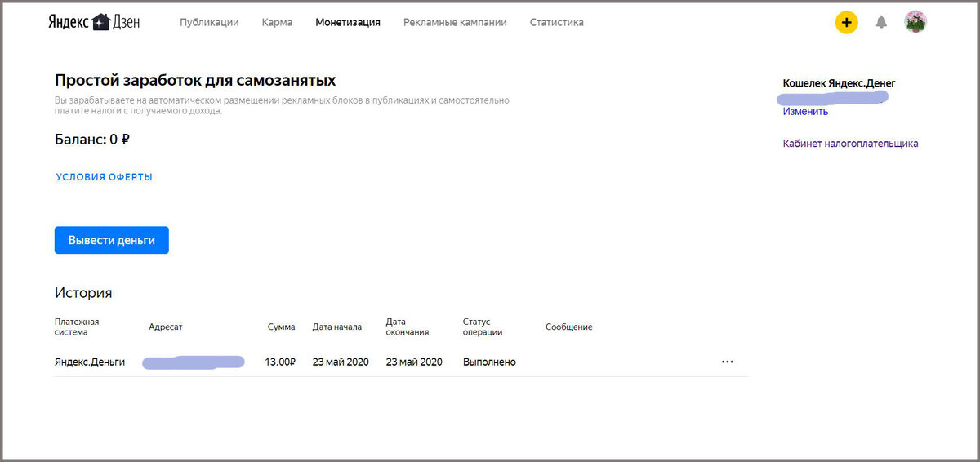Click the Яндекс.Деньги cell in history
Viewport: 980px width, 462px height.
pyautogui.click(x=90, y=362)
